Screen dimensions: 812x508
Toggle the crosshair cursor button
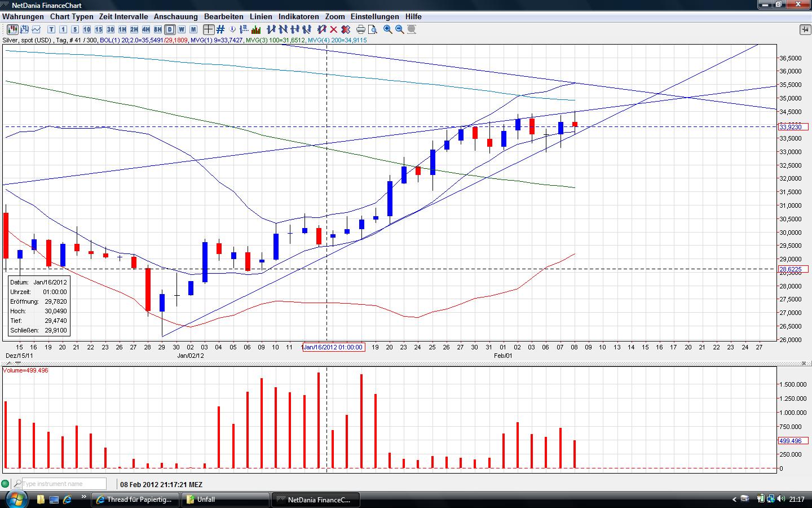pyautogui.click(x=209, y=29)
